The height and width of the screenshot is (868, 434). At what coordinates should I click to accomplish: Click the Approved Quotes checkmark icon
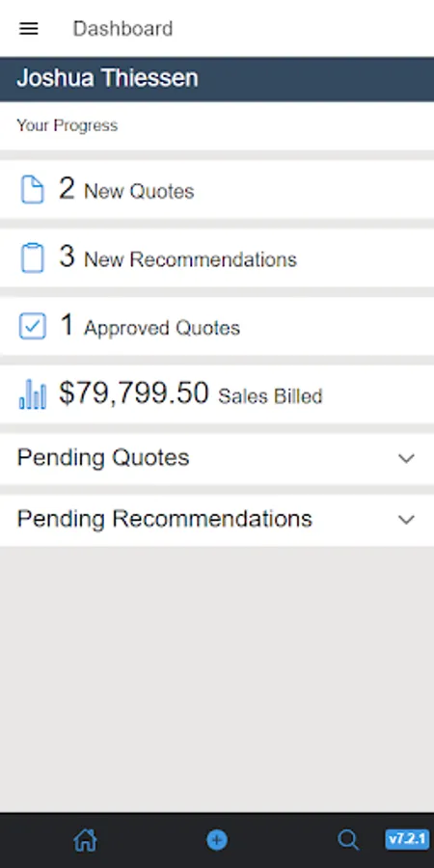coord(33,326)
